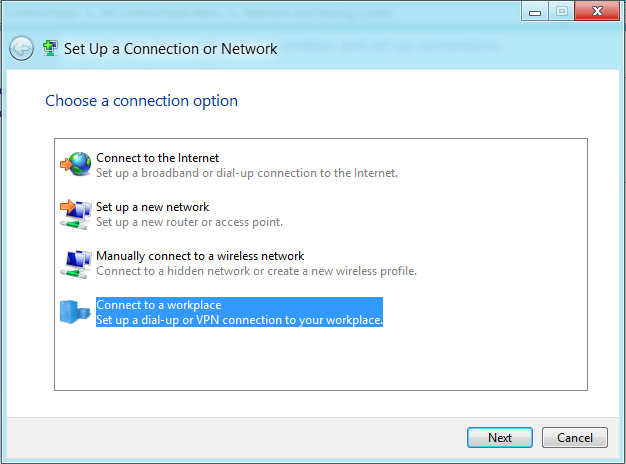Choose Manually connect to a wireless network
This screenshot has height=464, width=626.
pos(200,256)
